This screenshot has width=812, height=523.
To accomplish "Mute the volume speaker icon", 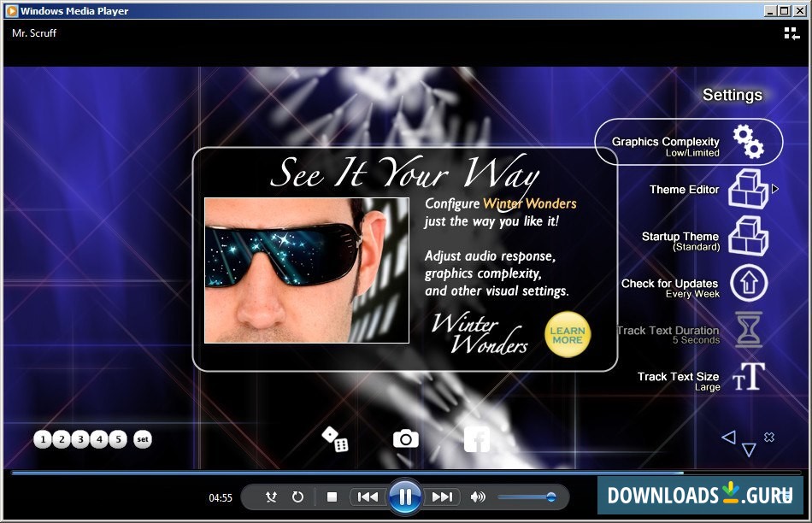I will coord(478,497).
